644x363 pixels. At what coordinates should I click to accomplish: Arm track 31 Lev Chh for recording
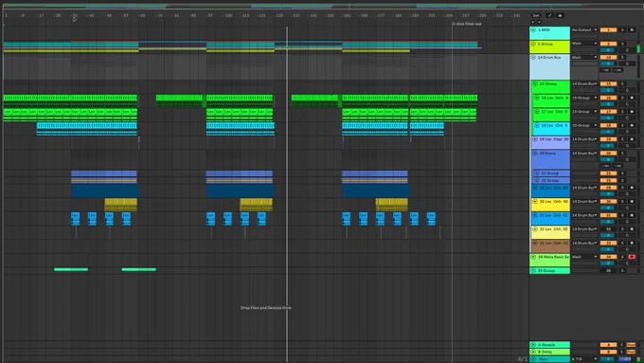pos(632,215)
